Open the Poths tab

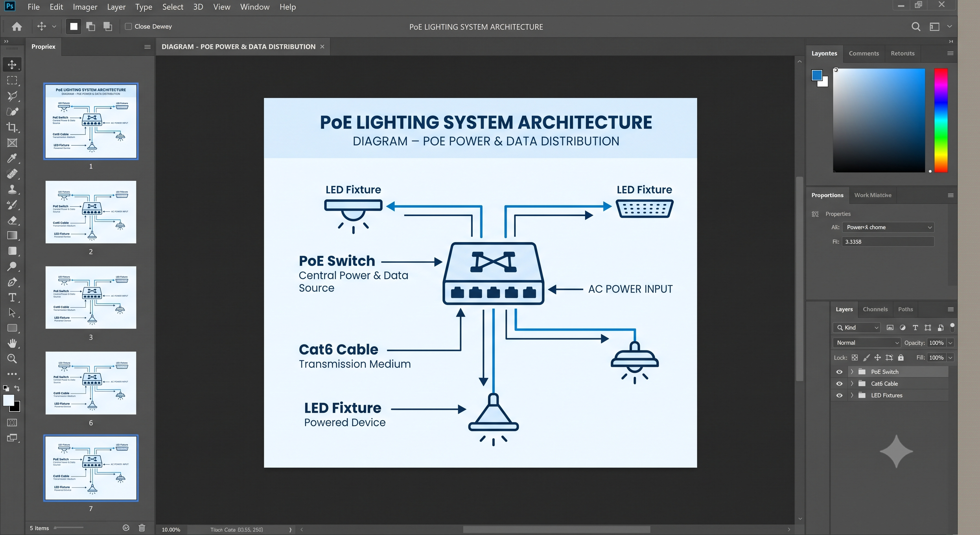[906, 309]
